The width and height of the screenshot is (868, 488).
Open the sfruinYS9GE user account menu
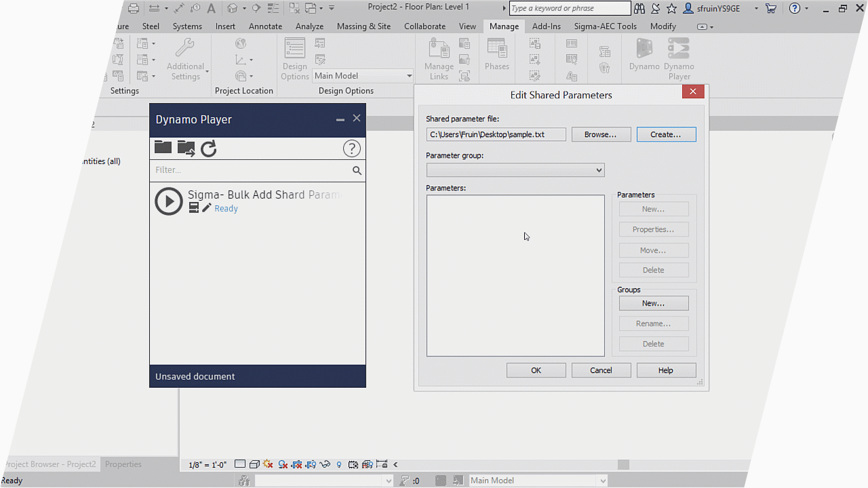coord(721,8)
